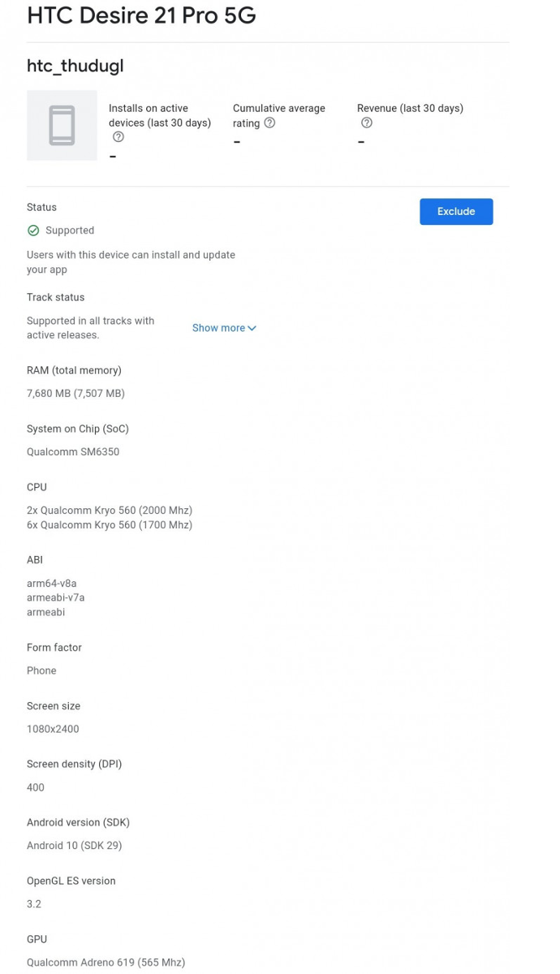Click the Qualcomm Adreno 619 GPU value
Viewport: 560px width, 974px height.
[106, 963]
